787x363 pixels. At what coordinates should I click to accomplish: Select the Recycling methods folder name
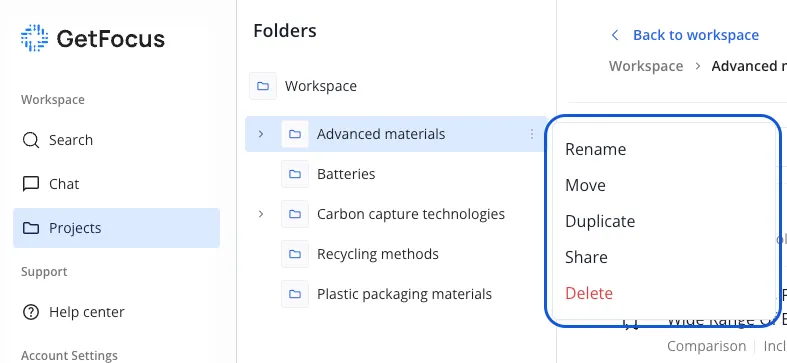pyautogui.click(x=377, y=254)
